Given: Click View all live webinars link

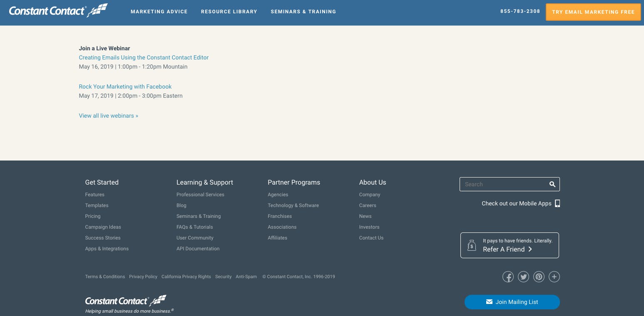Looking at the screenshot, I should click(108, 116).
